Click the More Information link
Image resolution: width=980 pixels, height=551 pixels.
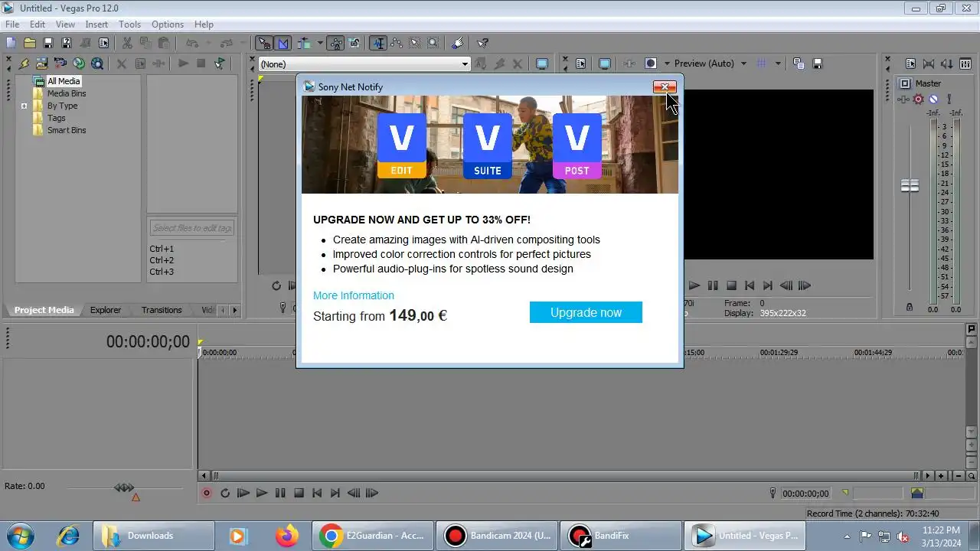point(354,295)
